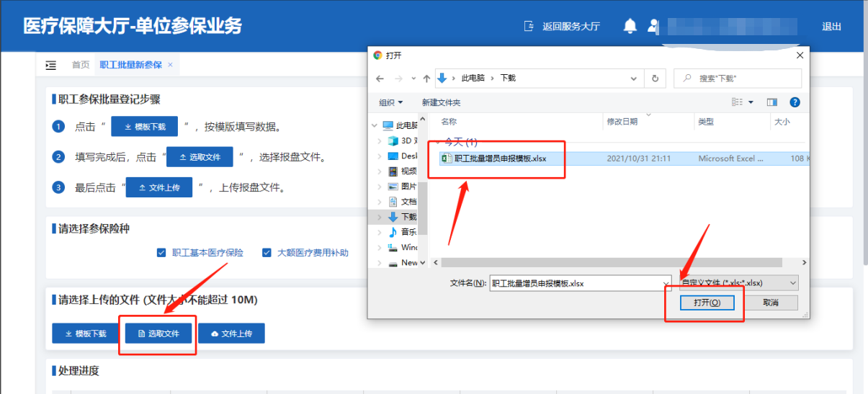The image size is (868, 394).
Task: Click 文件上传 button in upload section
Action: coord(231,333)
